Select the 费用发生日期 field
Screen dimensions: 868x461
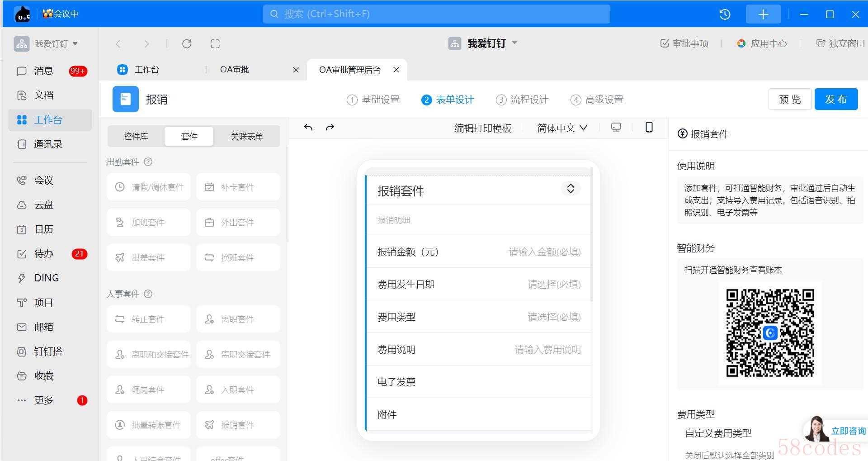[x=479, y=284]
